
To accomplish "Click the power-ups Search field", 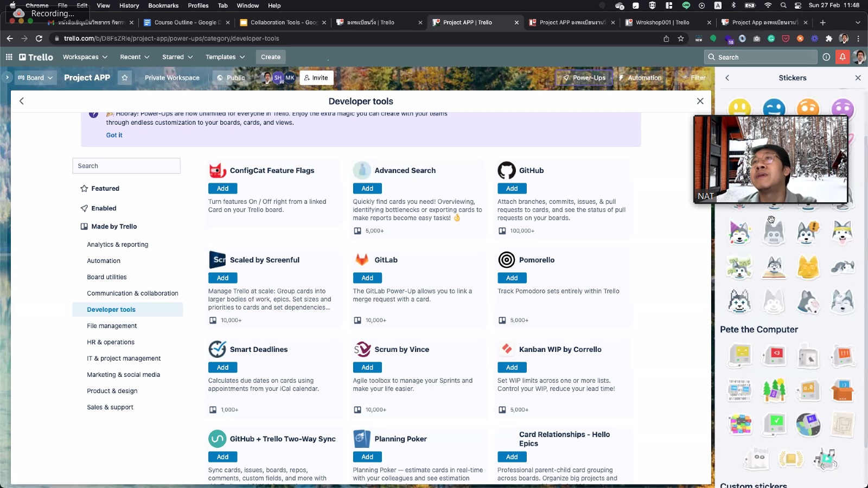I will coord(126,166).
